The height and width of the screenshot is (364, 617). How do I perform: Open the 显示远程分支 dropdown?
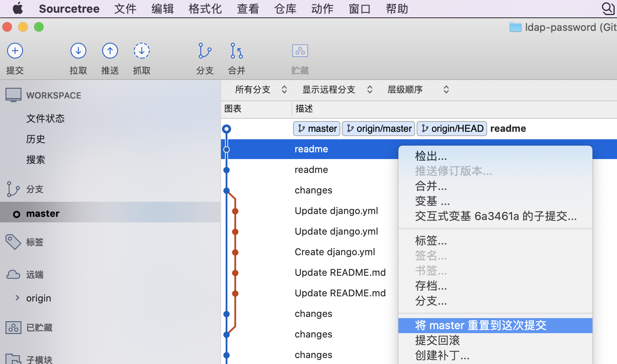click(x=337, y=90)
